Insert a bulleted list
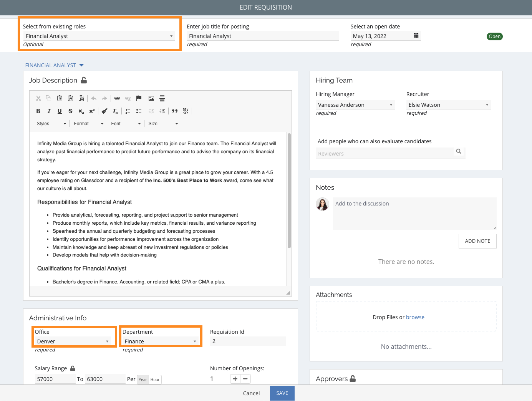This screenshot has height=401, width=532. pyautogui.click(x=139, y=111)
